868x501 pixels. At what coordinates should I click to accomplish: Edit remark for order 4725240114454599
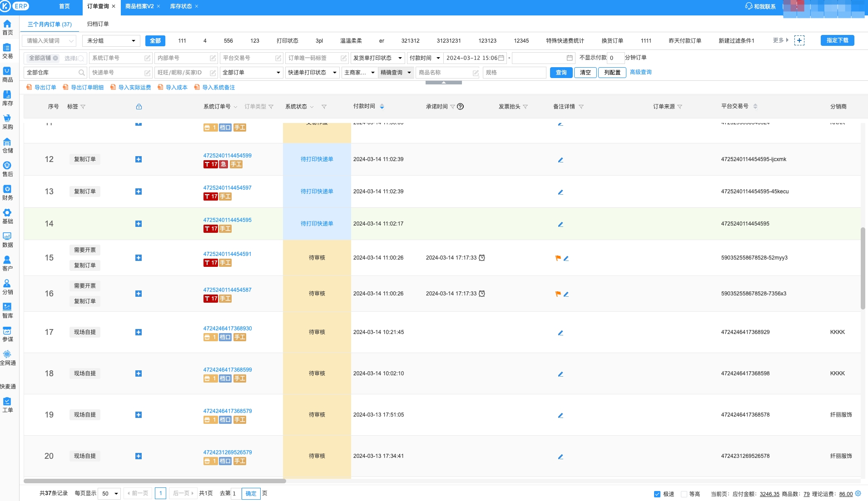click(560, 160)
